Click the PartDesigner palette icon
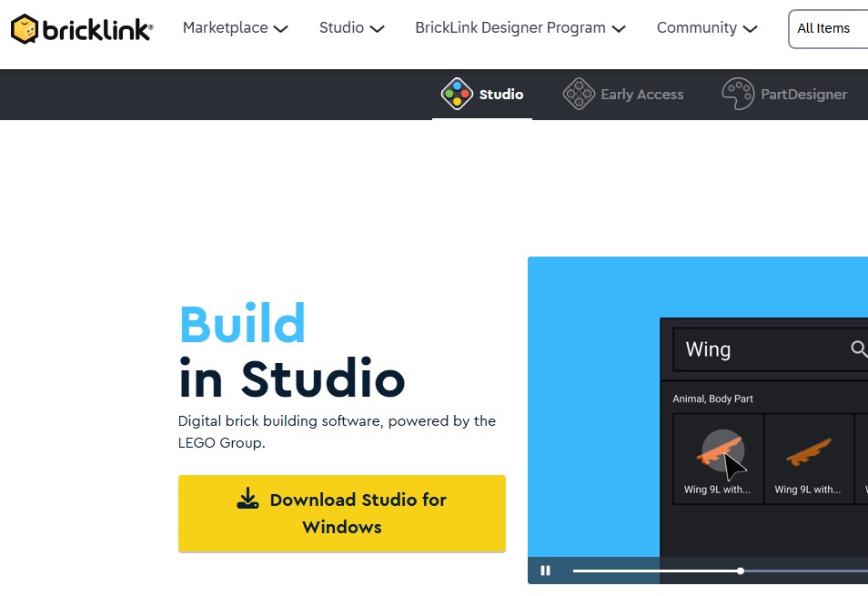Screen dimensions: 868x596 tap(738, 94)
